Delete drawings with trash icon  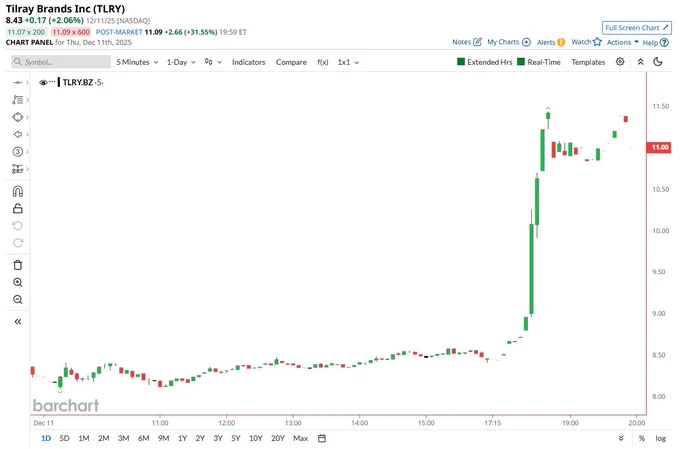tap(18, 265)
